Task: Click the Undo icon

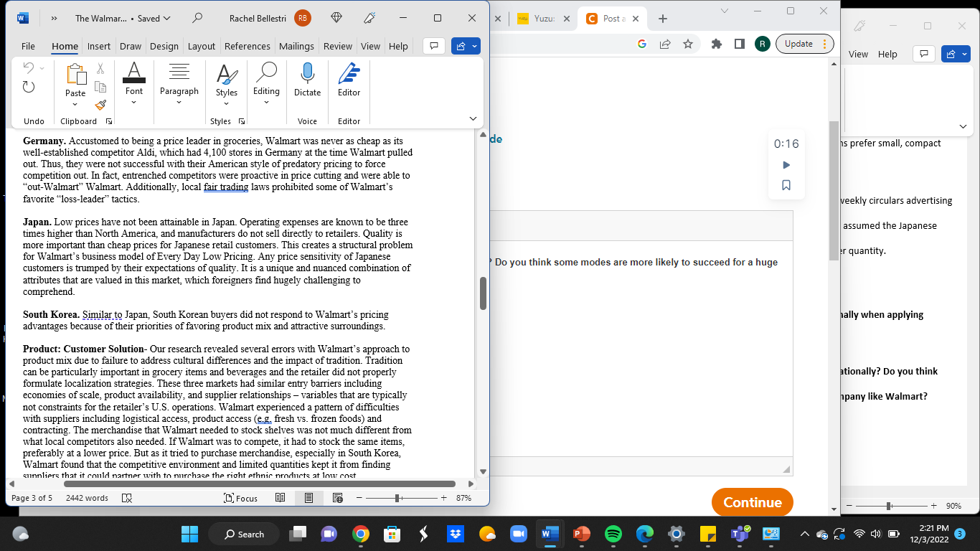Action: point(29,68)
